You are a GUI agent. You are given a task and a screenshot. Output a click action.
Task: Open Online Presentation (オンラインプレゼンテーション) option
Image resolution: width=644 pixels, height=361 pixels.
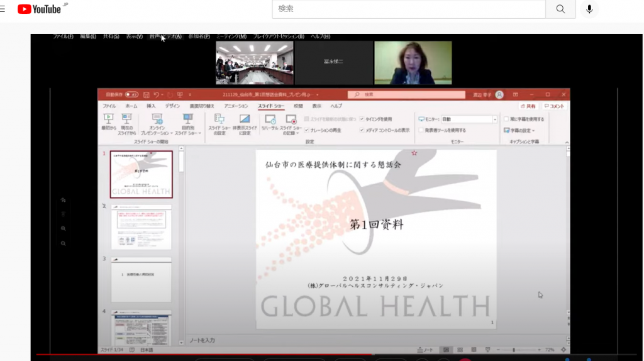tap(157, 124)
